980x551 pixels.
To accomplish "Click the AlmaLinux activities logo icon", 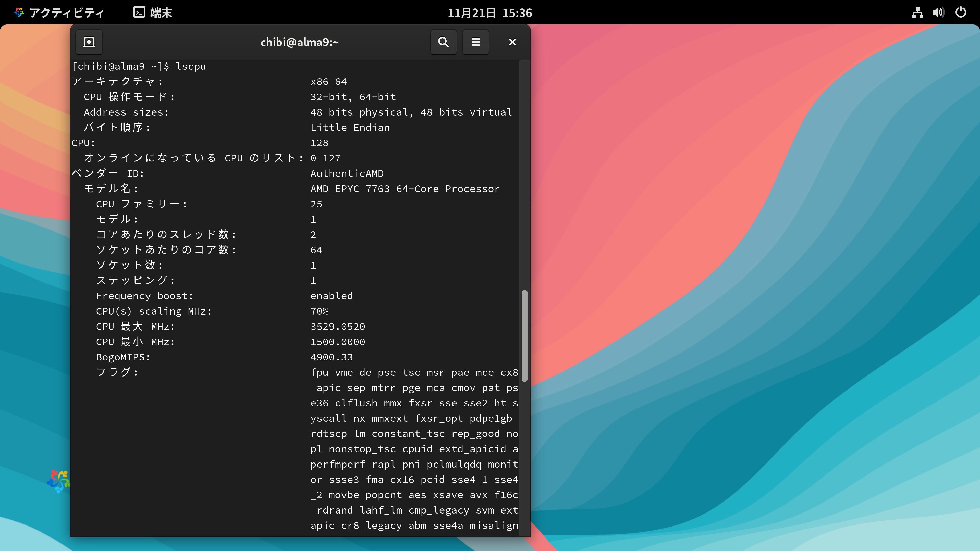I will [19, 12].
